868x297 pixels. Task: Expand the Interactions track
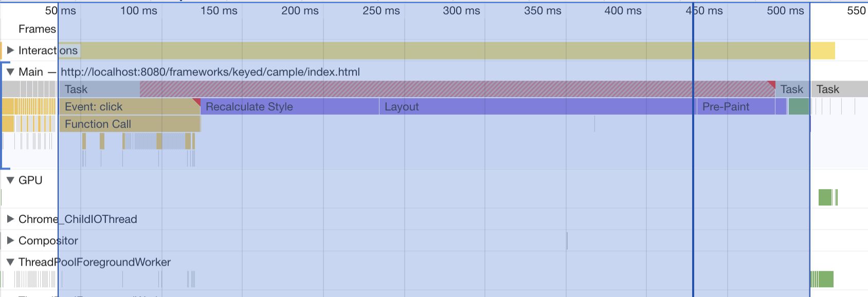(x=9, y=50)
